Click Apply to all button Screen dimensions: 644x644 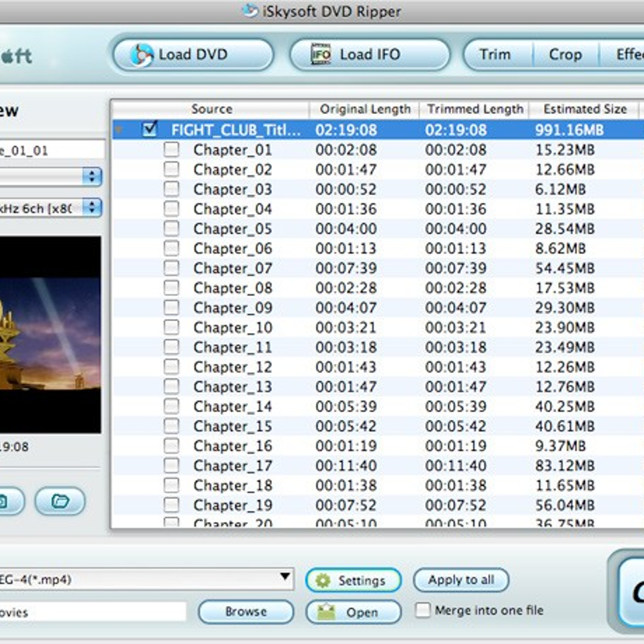[x=461, y=580]
